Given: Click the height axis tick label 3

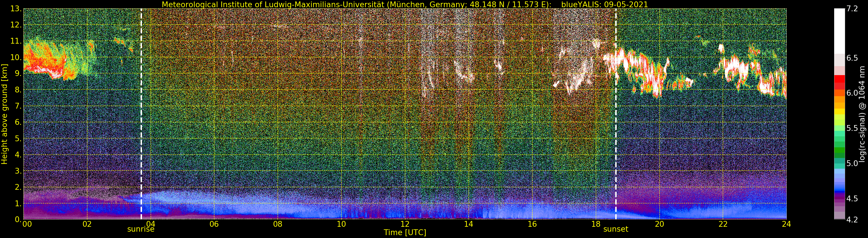Looking at the screenshot, I should (18, 171).
